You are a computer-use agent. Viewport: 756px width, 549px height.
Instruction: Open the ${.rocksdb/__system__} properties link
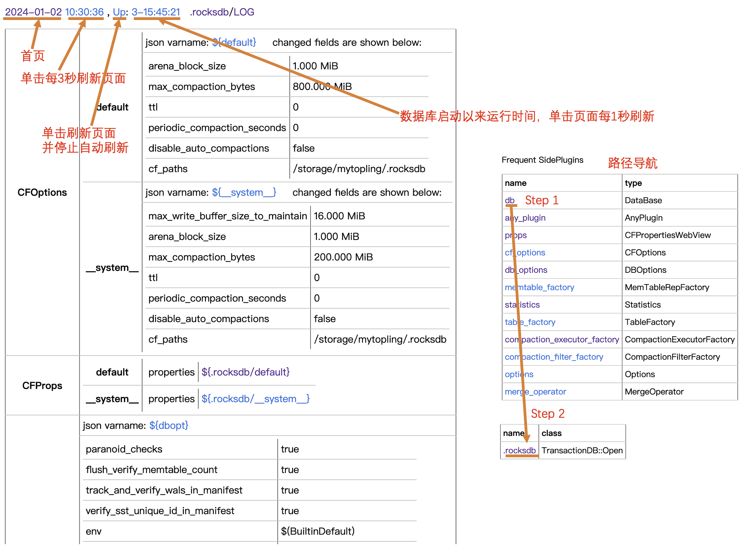coord(256,399)
